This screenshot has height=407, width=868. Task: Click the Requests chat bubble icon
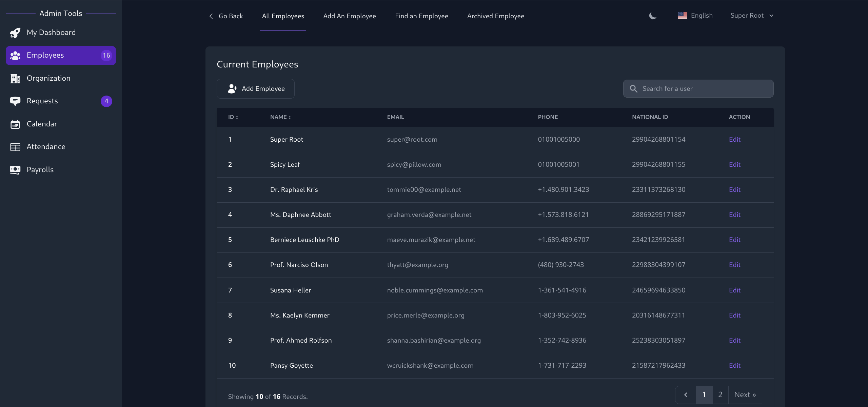pyautogui.click(x=15, y=101)
